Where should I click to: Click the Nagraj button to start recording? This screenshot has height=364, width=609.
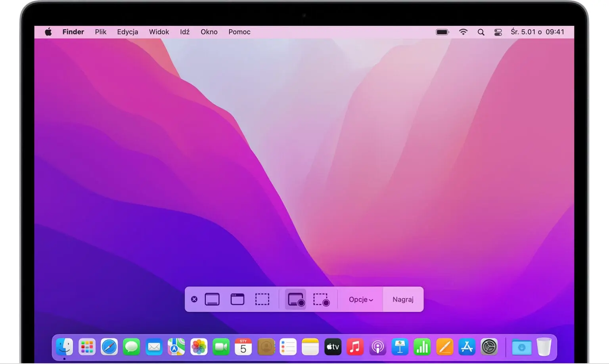coord(403,299)
